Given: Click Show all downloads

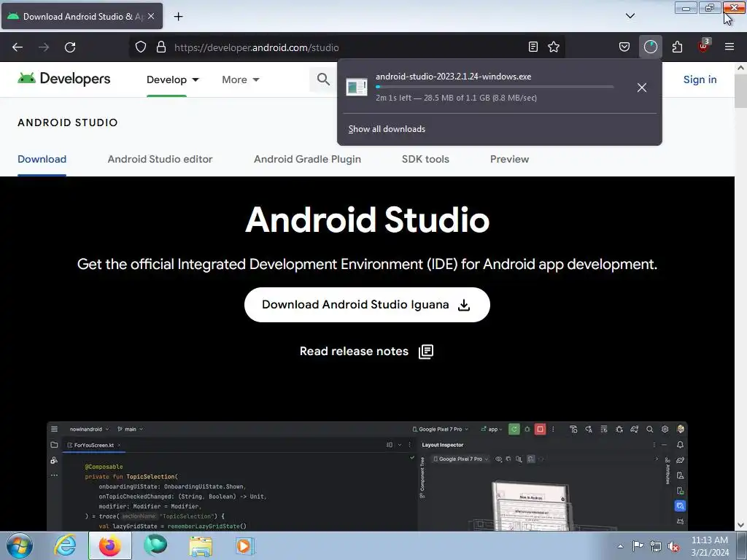Looking at the screenshot, I should click(387, 129).
